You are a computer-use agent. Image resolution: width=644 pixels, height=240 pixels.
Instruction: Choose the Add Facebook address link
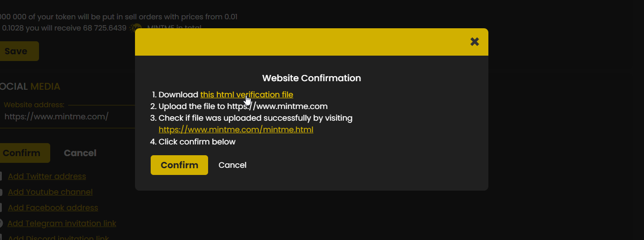tap(53, 208)
